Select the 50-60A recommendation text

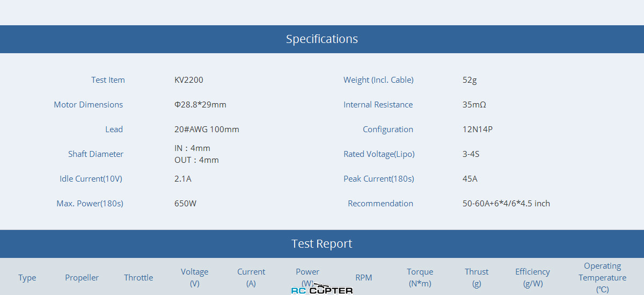pos(506,204)
